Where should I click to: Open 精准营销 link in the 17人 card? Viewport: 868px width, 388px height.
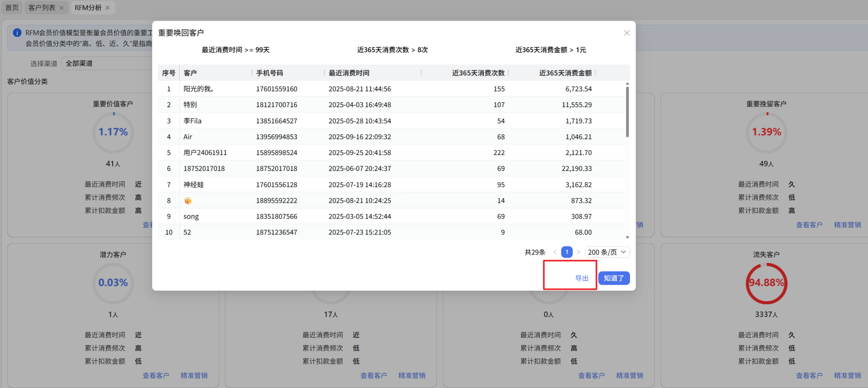coord(412,375)
